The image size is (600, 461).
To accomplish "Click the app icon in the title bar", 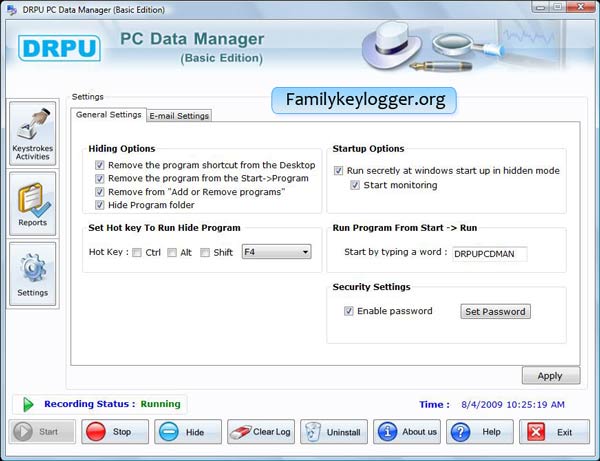I will [x=12, y=10].
